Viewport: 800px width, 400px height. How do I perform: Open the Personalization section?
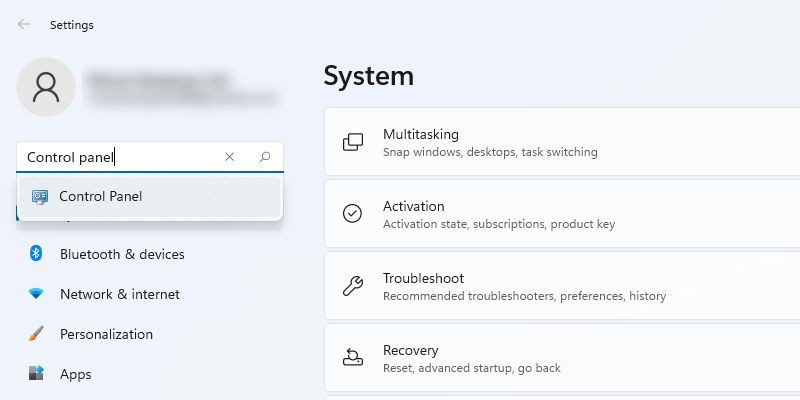[x=106, y=334]
